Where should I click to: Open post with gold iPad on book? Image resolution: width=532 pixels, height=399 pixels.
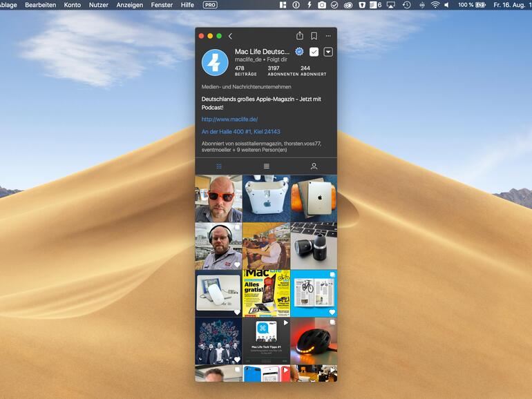[x=314, y=199]
